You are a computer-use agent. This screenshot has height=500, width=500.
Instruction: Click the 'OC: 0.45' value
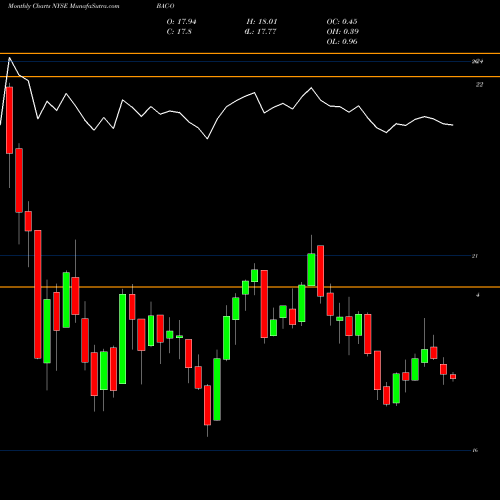(x=342, y=22)
